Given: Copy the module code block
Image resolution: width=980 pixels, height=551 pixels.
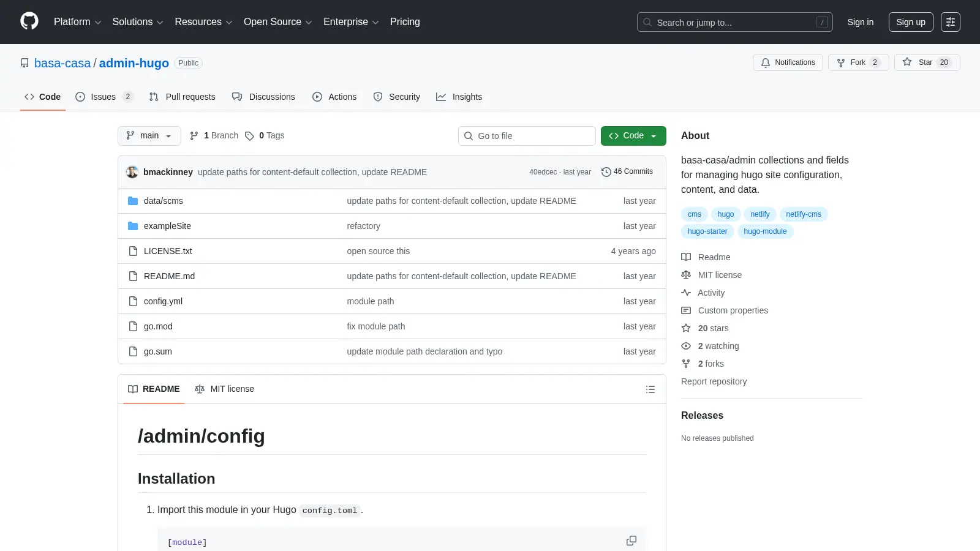Looking at the screenshot, I should [631, 541].
